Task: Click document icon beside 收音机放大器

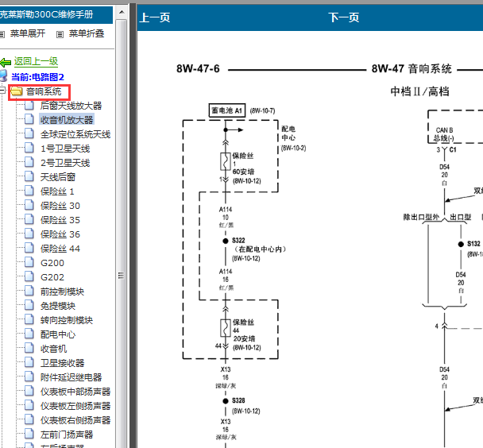Action: [29, 119]
